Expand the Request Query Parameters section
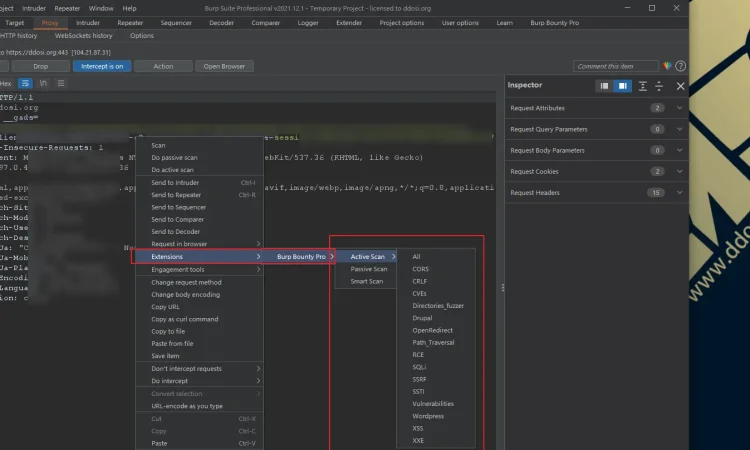The height and width of the screenshot is (450, 750). click(x=596, y=129)
